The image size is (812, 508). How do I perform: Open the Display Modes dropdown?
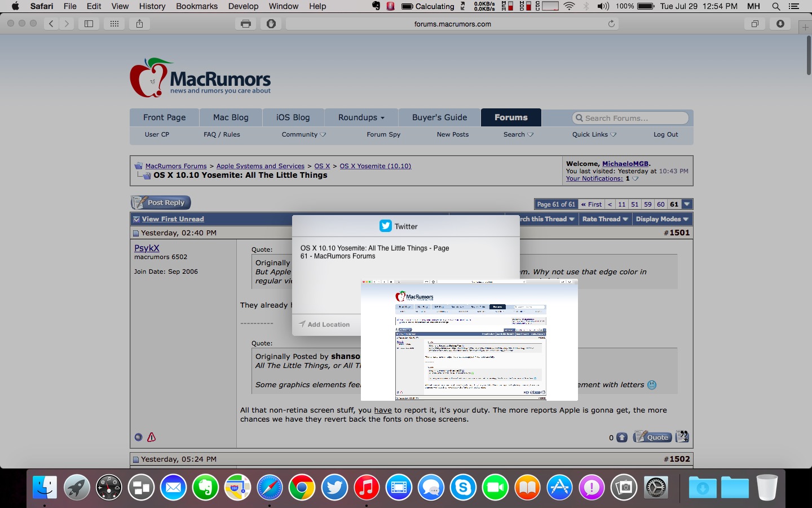662,219
